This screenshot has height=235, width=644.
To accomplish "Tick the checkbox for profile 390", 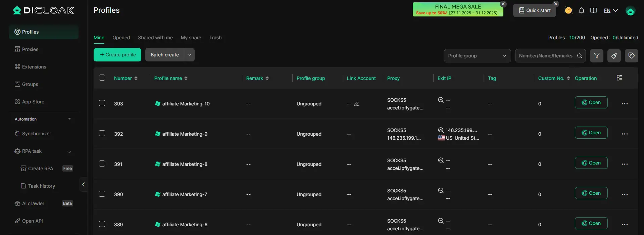I will [102, 194].
